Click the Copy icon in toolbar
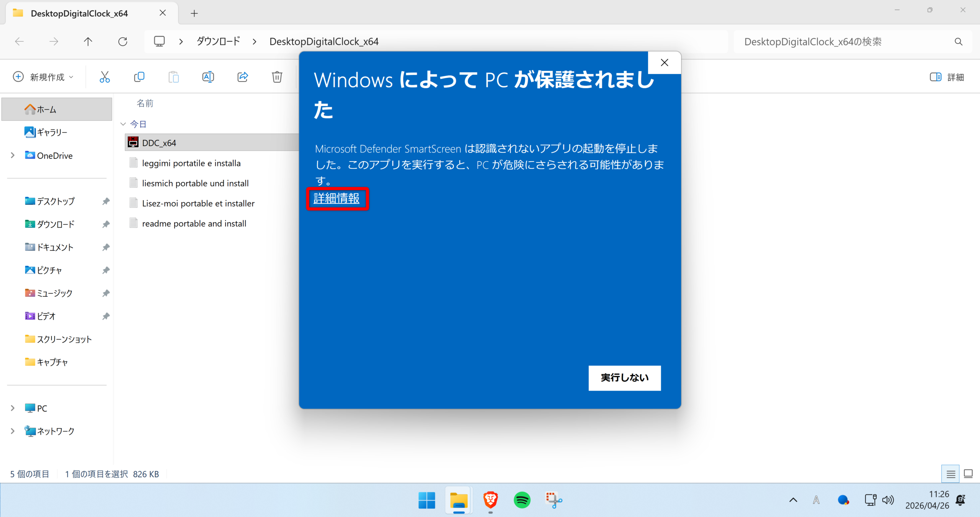980x517 pixels. pyautogui.click(x=139, y=77)
